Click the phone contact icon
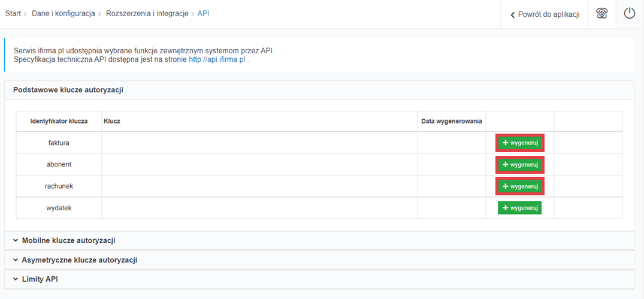The width and height of the screenshot is (644, 299). click(x=601, y=14)
